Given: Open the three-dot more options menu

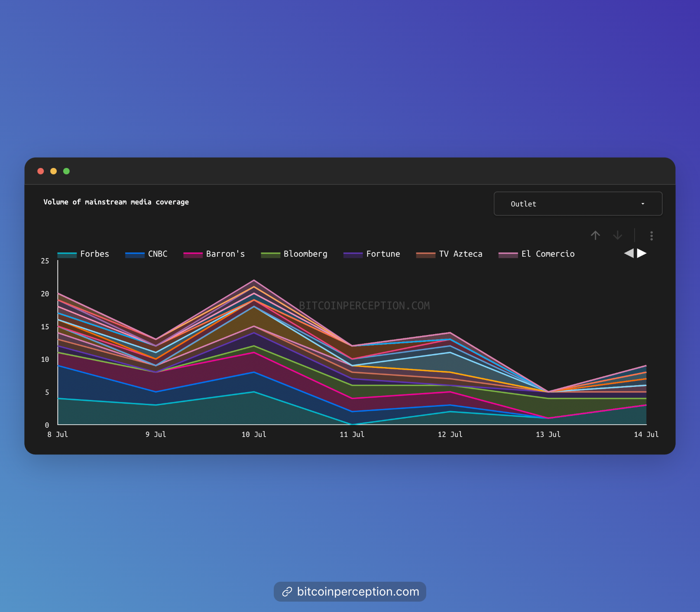Looking at the screenshot, I should (x=651, y=235).
